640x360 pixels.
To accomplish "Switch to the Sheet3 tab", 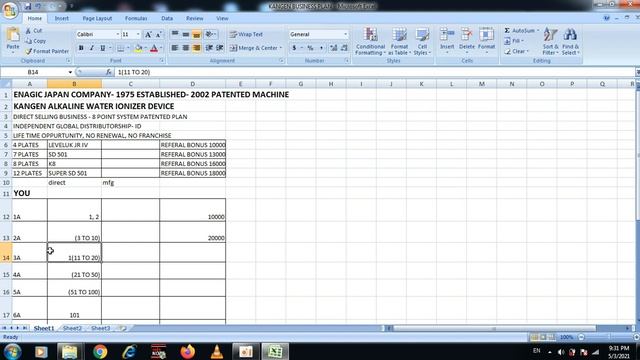I will (100, 328).
